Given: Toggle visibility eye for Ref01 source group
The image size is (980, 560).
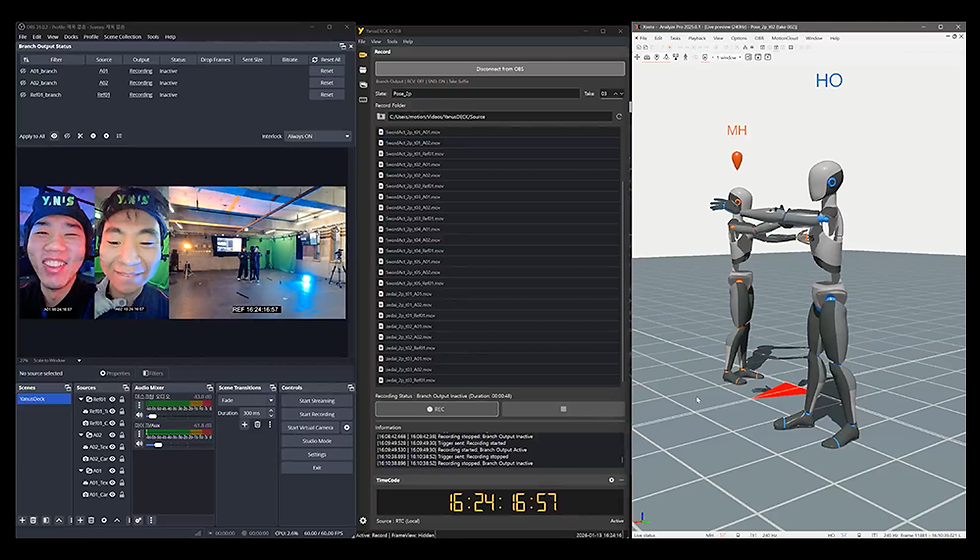Looking at the screenshot, I should [x=112, y=399].
